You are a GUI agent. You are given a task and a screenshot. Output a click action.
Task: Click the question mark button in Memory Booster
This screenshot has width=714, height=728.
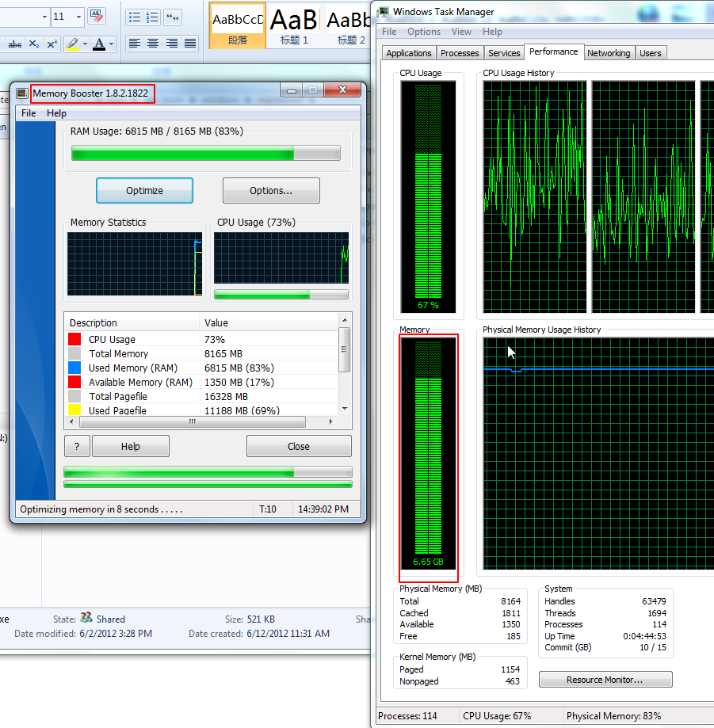click(x=77, y=446)
